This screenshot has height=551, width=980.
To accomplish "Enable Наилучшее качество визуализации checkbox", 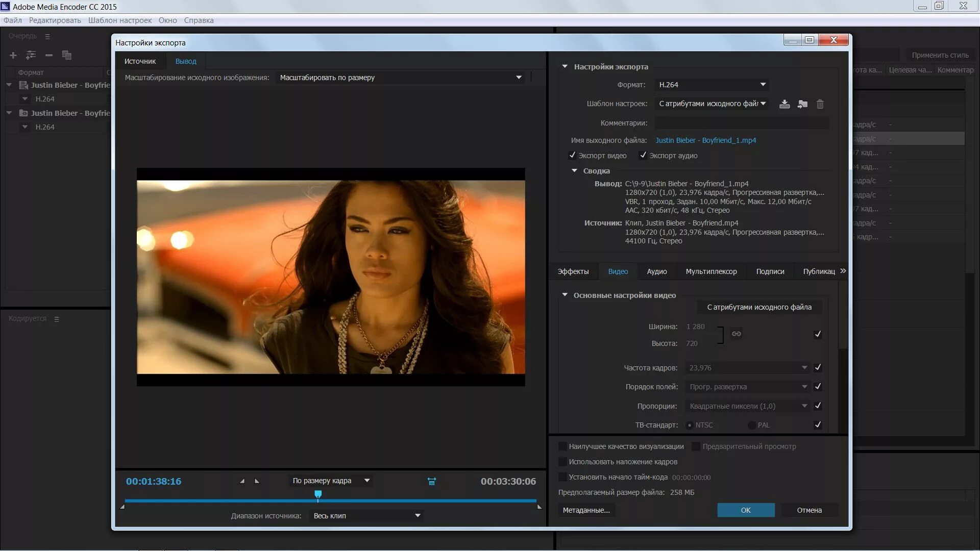I will pyautogui.click(x=562, y=446).
